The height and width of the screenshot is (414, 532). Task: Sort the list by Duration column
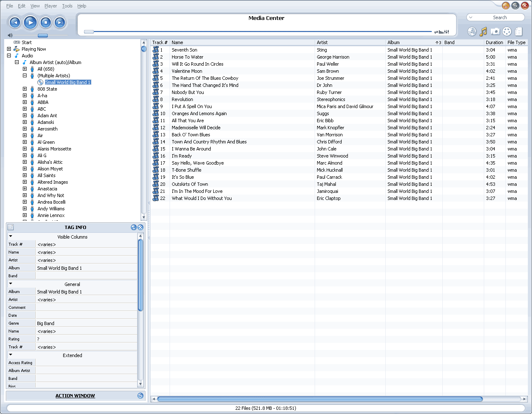[x=494, y=42]
